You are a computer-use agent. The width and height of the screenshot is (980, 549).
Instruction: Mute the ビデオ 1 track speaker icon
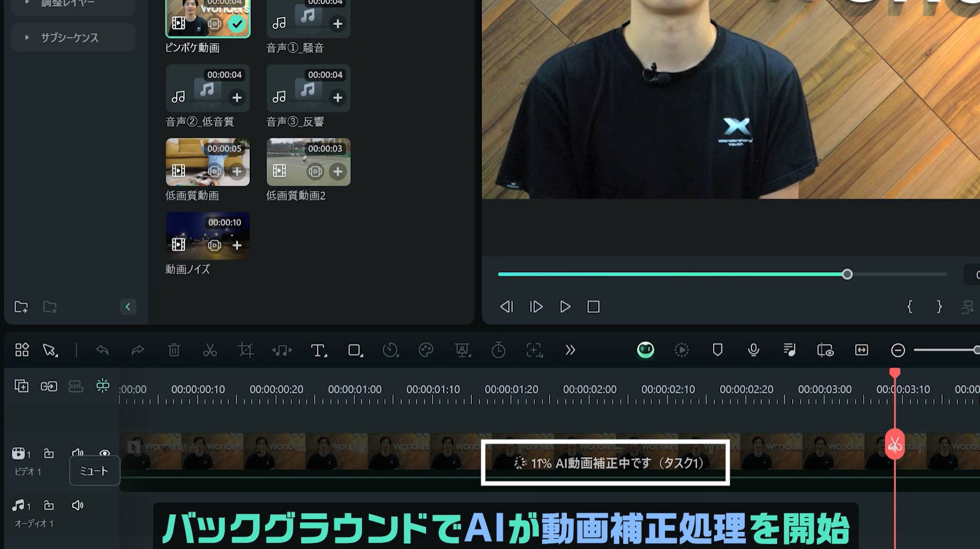pos(78,453)
